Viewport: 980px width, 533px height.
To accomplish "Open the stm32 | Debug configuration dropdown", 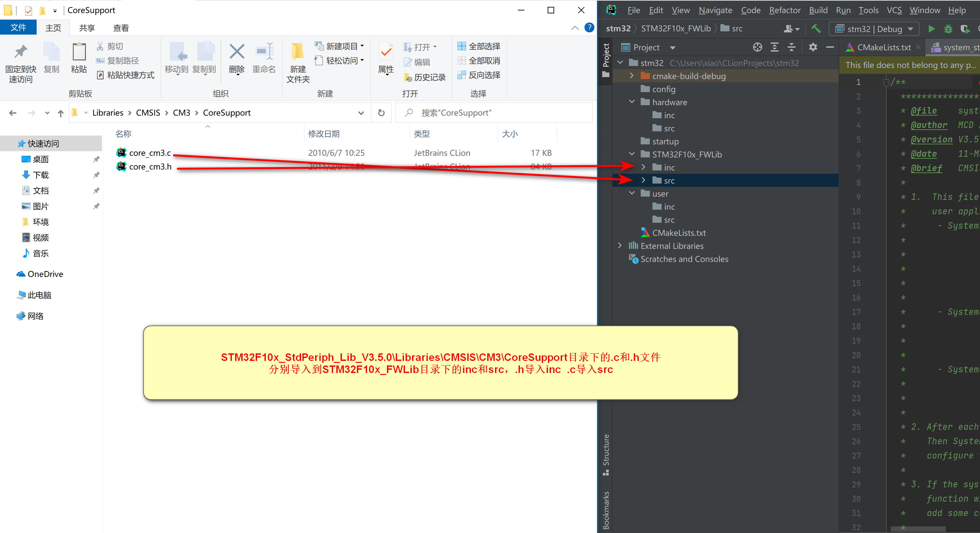I will [x=874, y=29].
